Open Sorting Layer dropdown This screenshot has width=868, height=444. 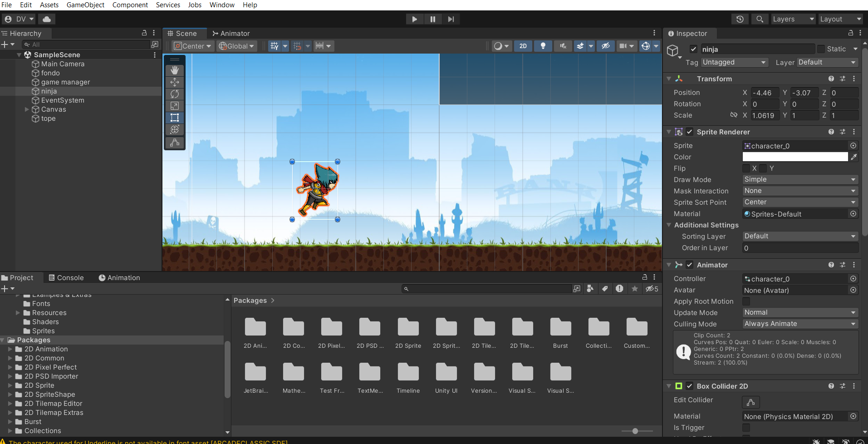[800, 236]
